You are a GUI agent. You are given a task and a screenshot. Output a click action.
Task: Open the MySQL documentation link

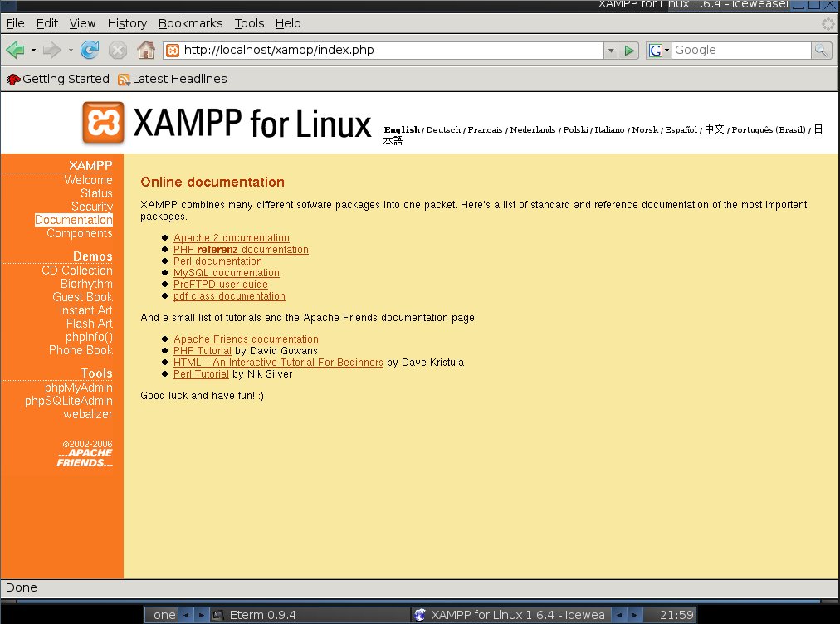(226, 273)
